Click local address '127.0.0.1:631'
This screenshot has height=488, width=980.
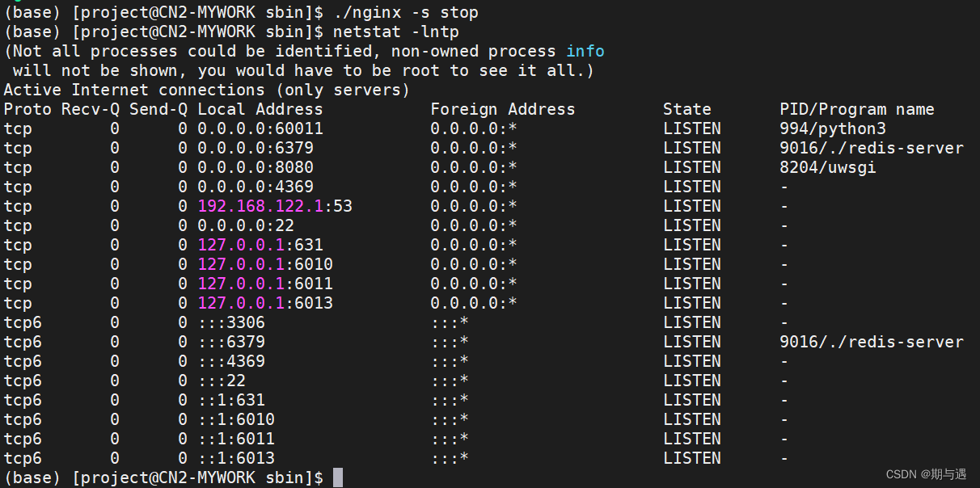click(260, 246)
